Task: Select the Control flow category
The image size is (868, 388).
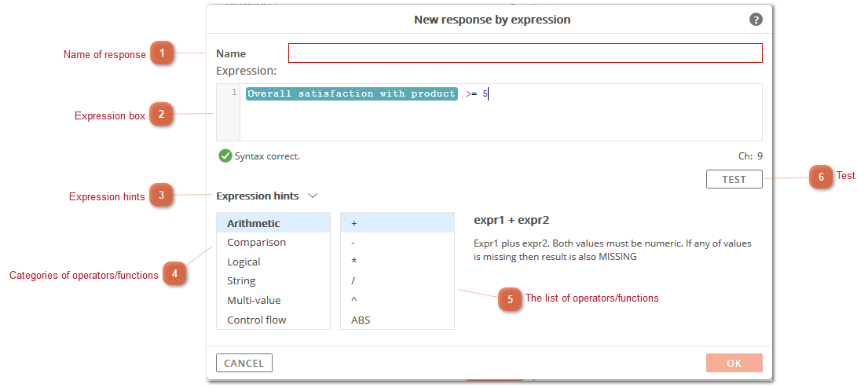Action: (273, 320)
